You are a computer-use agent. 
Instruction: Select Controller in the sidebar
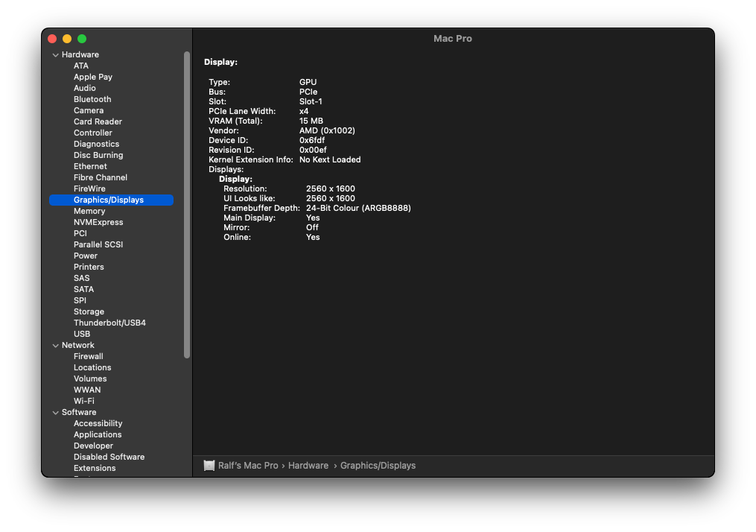(93, 133)
